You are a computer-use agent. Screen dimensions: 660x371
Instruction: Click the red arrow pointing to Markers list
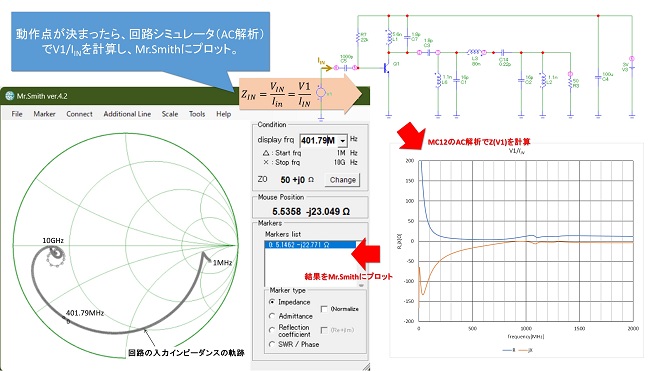[x=365, y=254]
